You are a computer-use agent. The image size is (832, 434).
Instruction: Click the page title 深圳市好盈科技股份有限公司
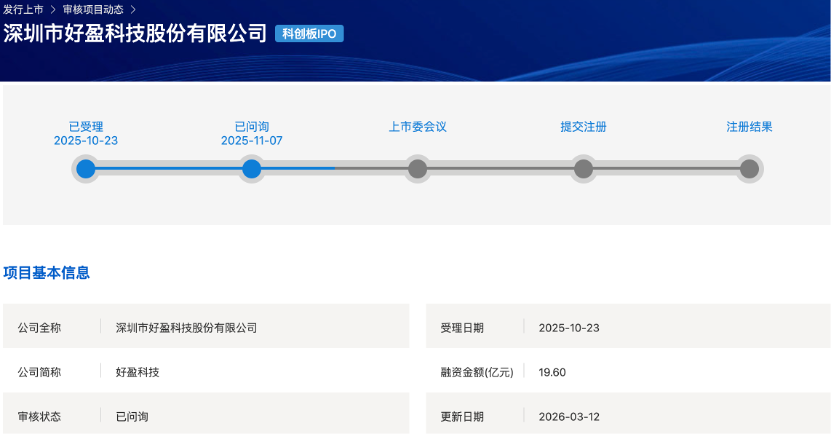(135, 34)
